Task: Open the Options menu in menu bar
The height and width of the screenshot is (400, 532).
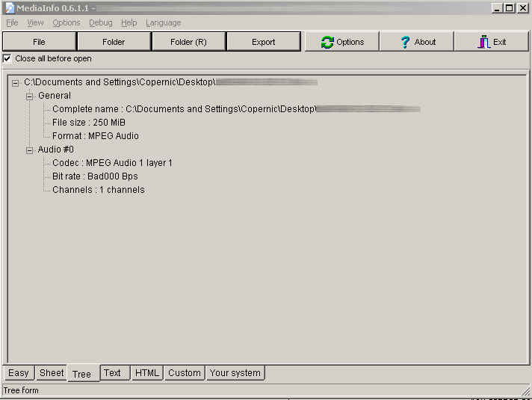Action: [66, 22]
